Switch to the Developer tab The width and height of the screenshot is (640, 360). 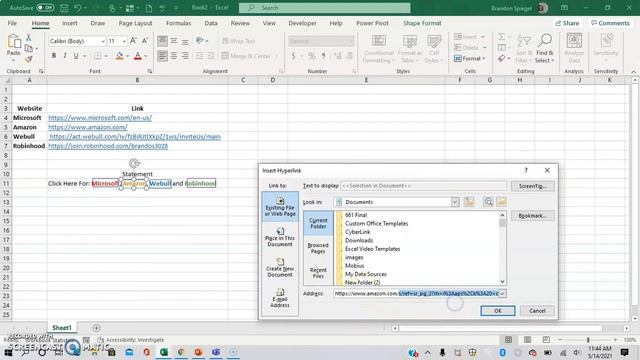coord(302,23)
